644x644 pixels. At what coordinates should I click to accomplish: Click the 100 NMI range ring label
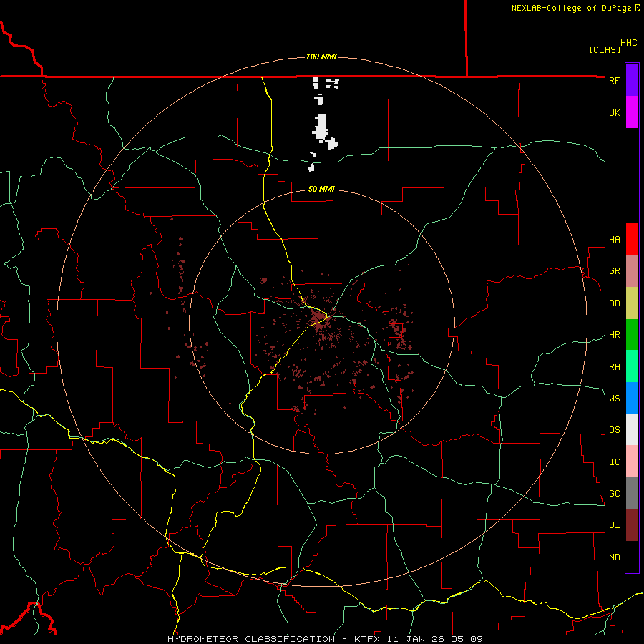coord(321,57)
